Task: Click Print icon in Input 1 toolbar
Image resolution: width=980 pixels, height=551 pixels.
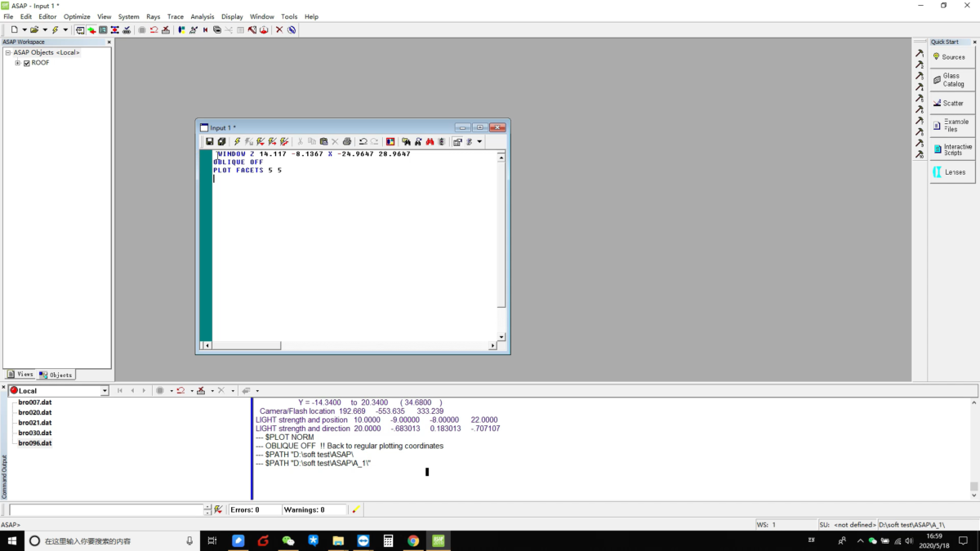Action: click(x=347, y=141)
